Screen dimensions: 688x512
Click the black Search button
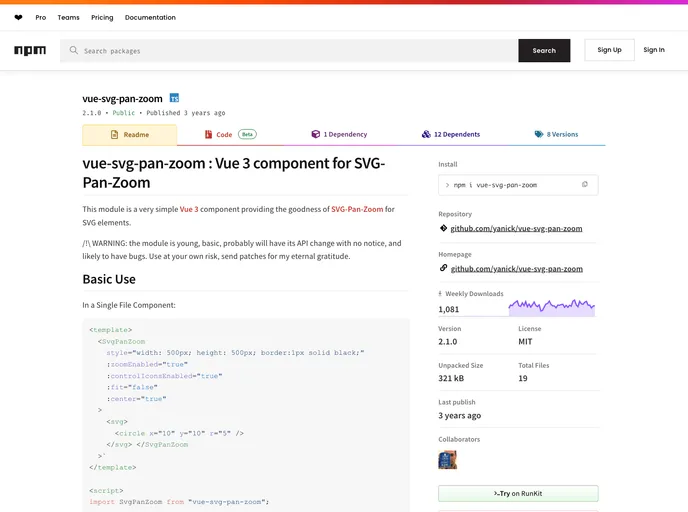544,50
